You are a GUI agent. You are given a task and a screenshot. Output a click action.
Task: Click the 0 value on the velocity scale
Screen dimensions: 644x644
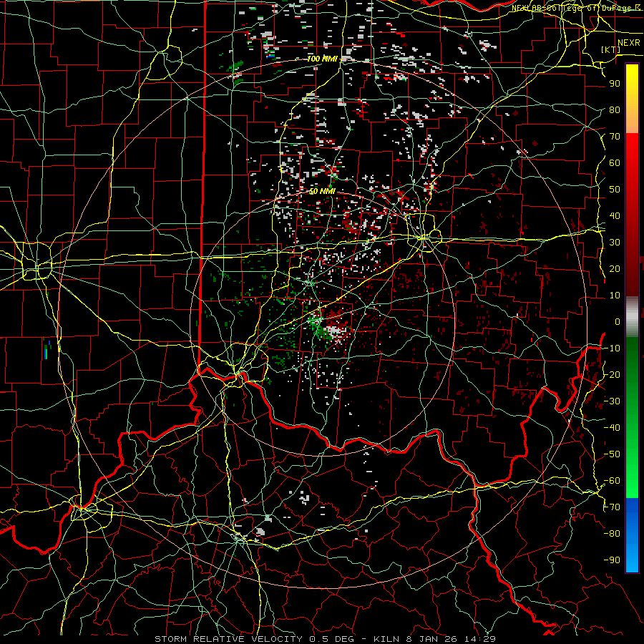click(618, 322)
